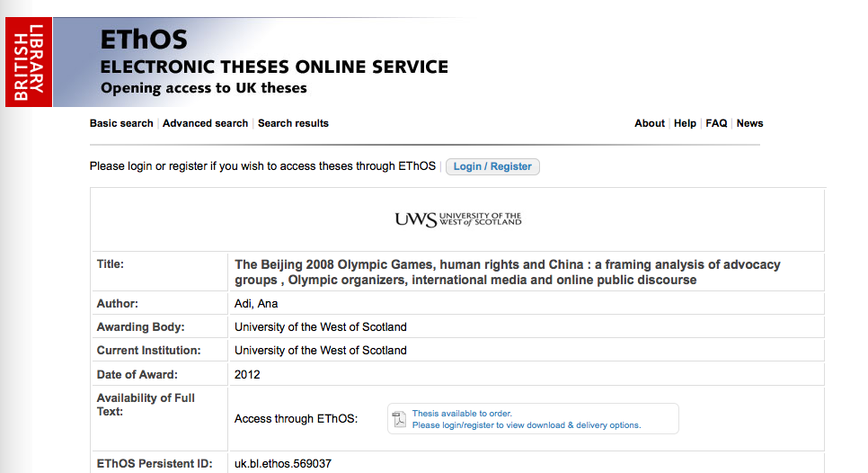The height and width of the screenshot is (473, 868).
Task: Open the Search results link
Action: 293,123
